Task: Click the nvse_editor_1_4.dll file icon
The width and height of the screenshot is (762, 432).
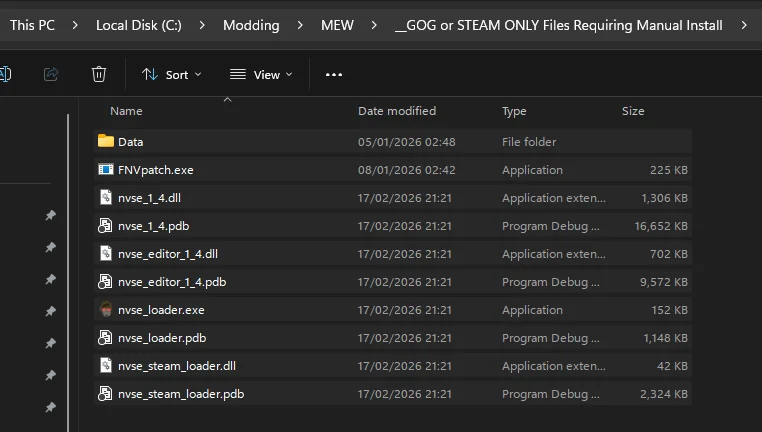Action: (106, 254)
